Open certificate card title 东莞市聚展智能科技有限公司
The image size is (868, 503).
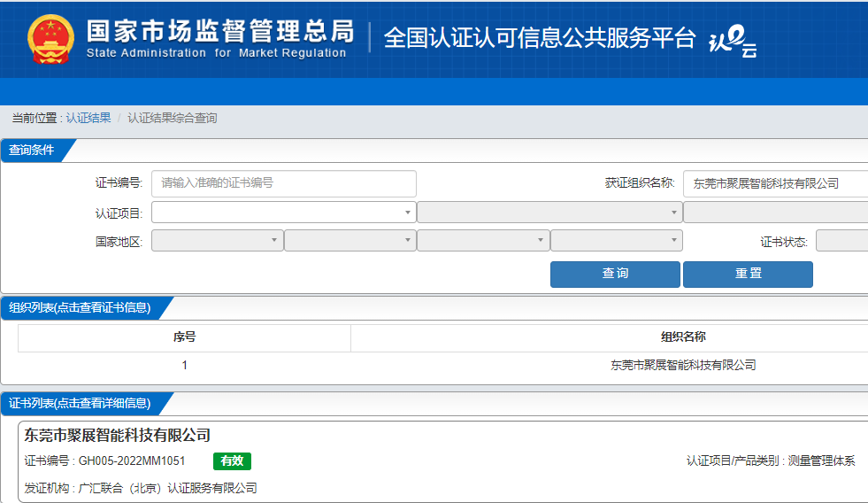(117, 436)
